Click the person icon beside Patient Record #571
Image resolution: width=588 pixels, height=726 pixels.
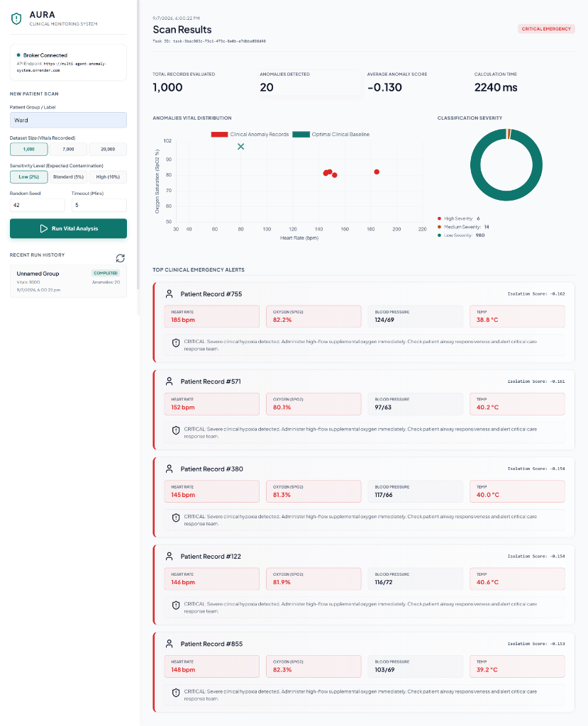pos(169,381)
